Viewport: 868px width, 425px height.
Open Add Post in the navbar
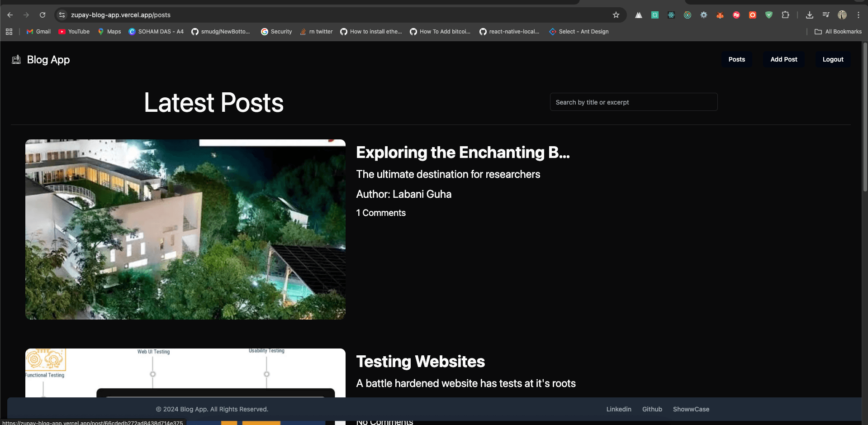[784, 59]
